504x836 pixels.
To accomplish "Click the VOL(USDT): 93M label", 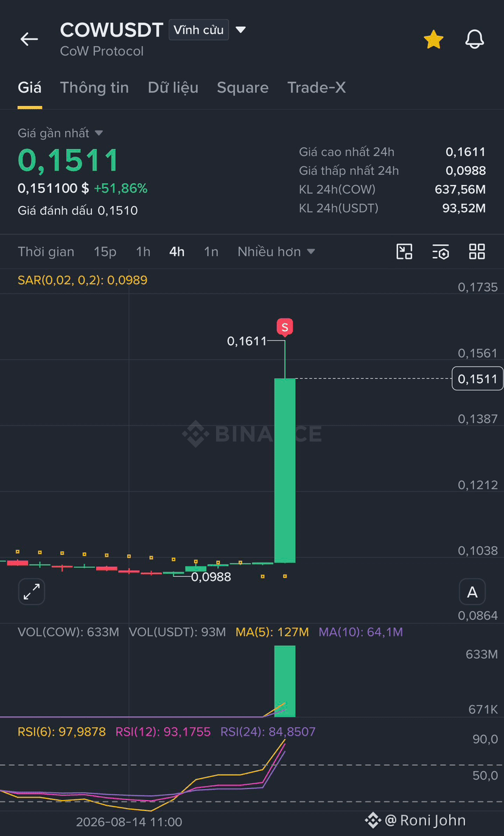I will click(x=177, y=632).
